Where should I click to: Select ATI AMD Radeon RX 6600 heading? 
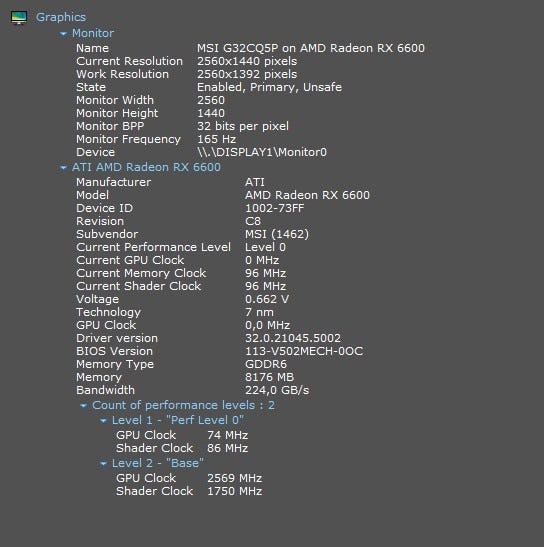[x=146, y=167]
